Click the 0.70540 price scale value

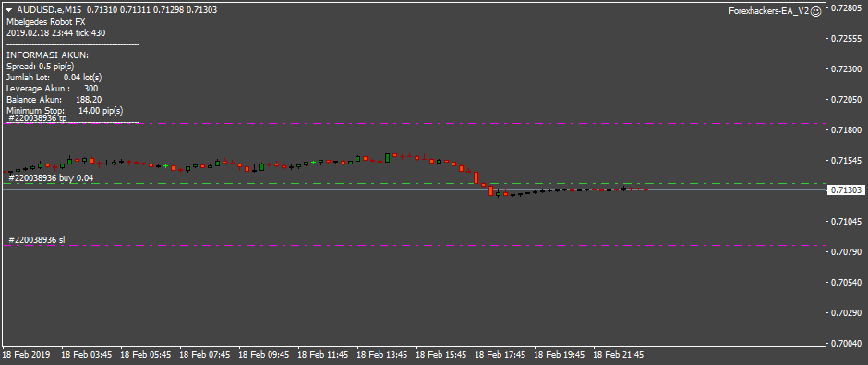click(848, 283)
